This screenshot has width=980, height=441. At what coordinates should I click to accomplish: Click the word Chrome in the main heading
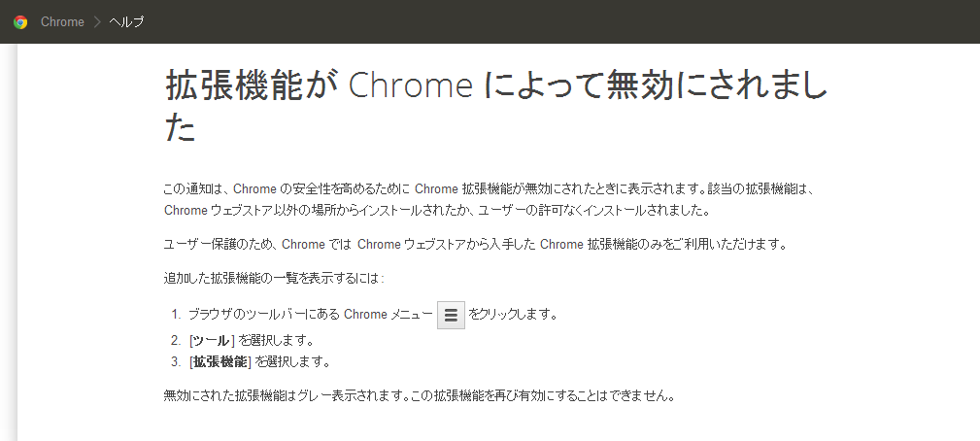410,85
